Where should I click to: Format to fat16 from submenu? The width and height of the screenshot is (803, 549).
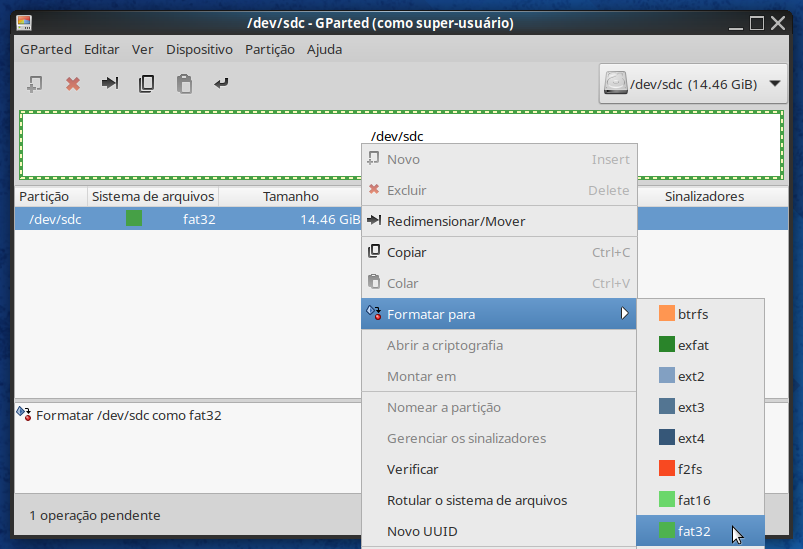[x=701, y=500]
